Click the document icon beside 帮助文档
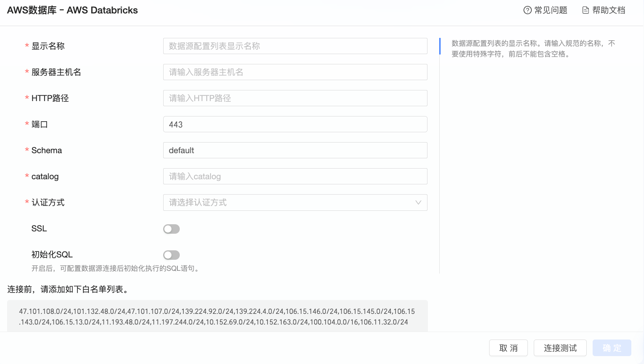Image resolution: width=644 pixels, height=364 pixels. click(586, 10)
